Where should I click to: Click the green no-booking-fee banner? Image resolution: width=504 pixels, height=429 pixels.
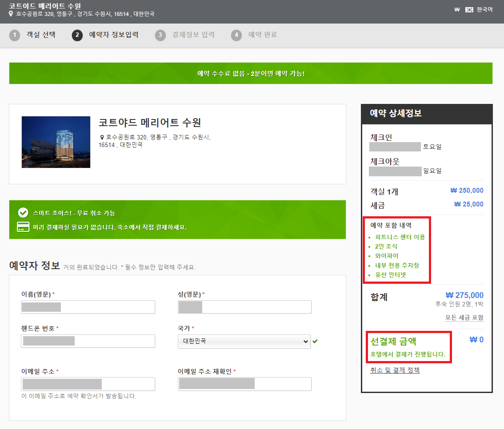coord(251,73)
